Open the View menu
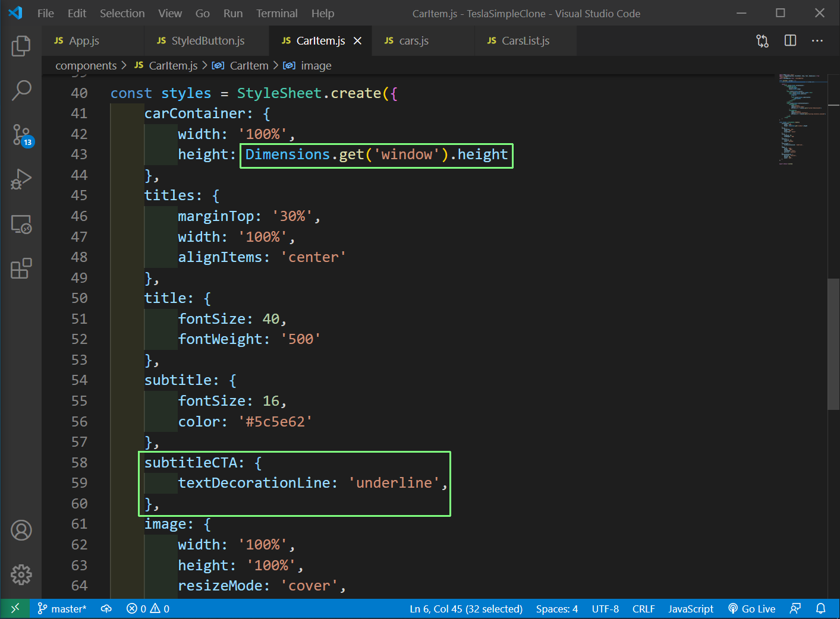840x619 pixels. tap(170, 13)
